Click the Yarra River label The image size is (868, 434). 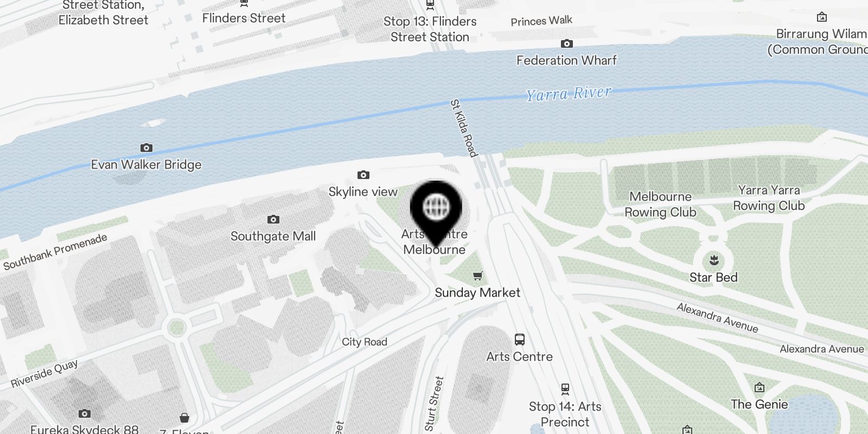[x=569, y=93]
